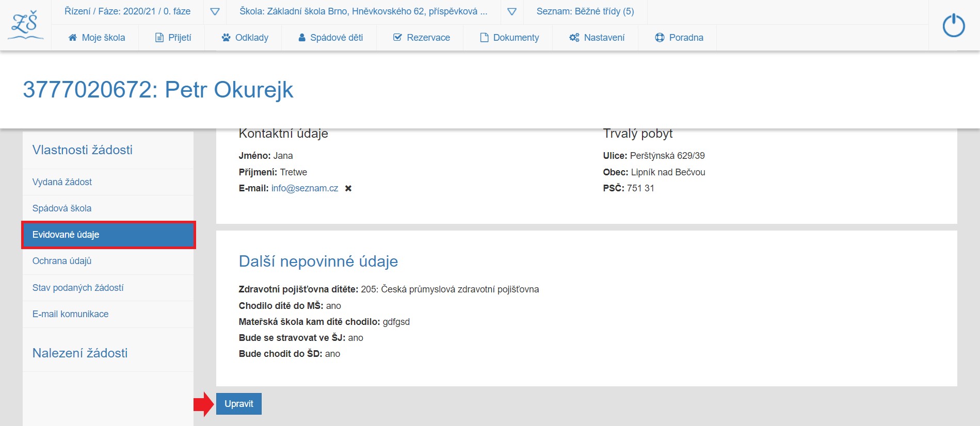
Task: Click the Bude se stravovat ve ŠJ line
Action: click(x=301, y=338)
